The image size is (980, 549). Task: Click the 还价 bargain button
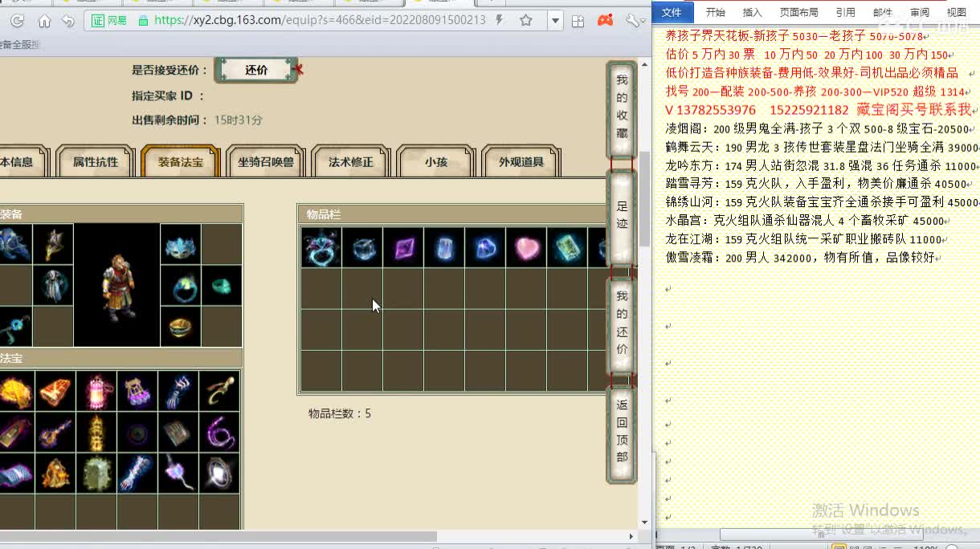(256, 71)
